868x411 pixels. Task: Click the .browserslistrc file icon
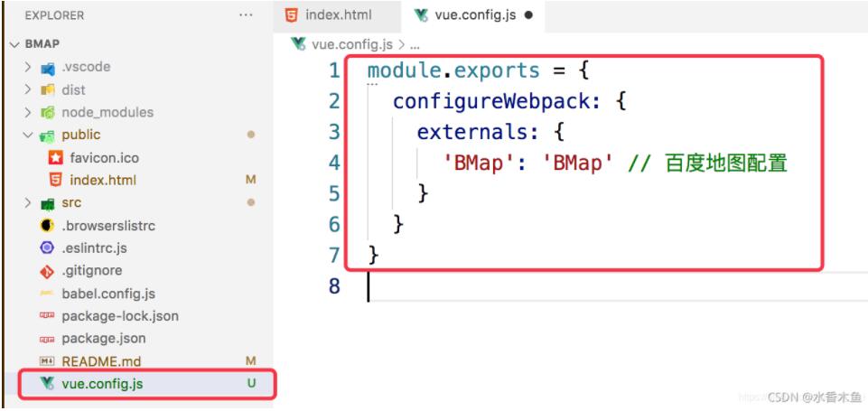(x=48, y=226)
